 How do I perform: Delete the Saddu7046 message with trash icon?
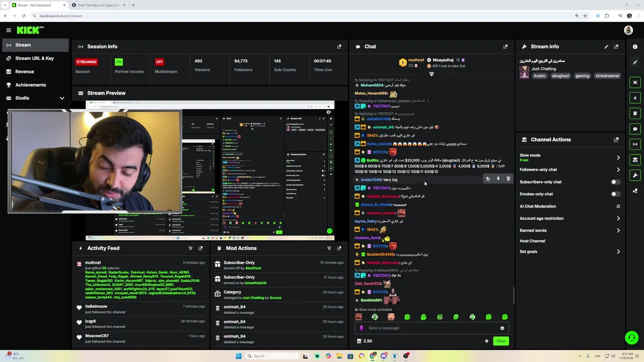(508, 179)
